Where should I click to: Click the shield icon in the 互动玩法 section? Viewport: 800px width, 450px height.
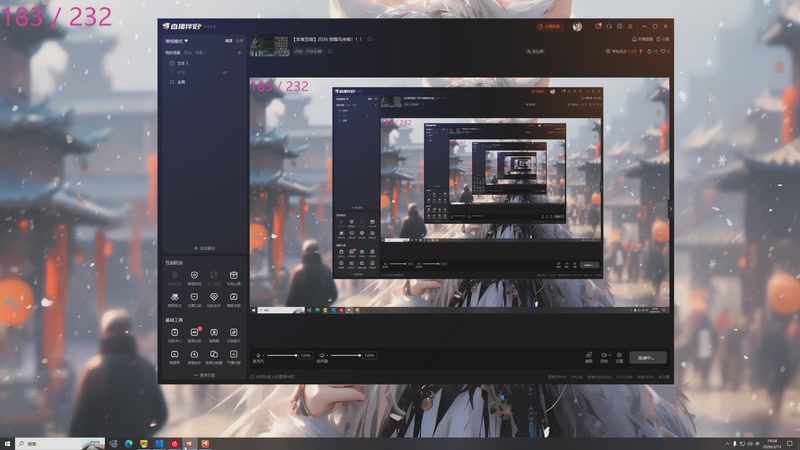(194, 276)
